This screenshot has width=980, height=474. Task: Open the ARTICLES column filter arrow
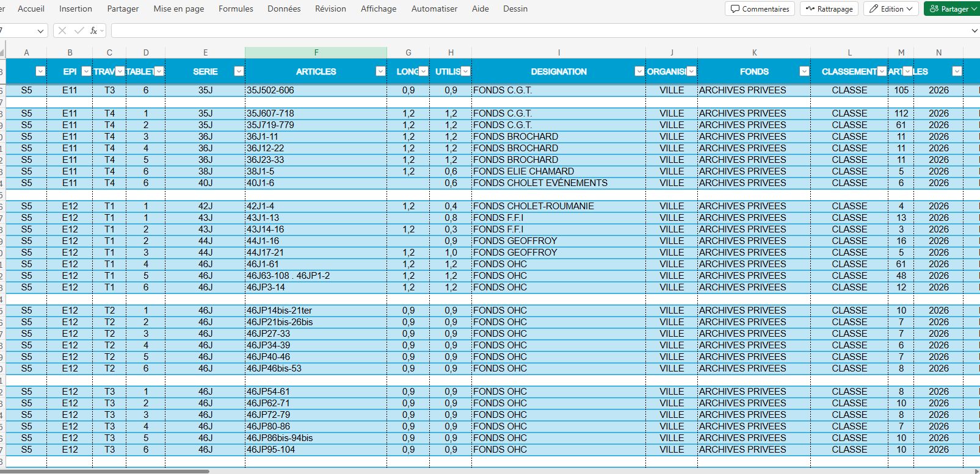coord(380,71)
